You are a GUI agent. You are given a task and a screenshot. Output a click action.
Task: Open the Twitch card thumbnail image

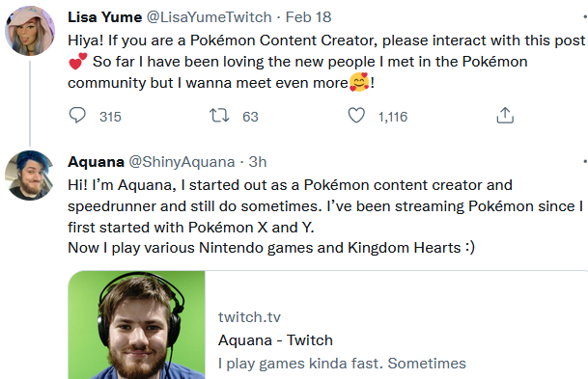137,325
